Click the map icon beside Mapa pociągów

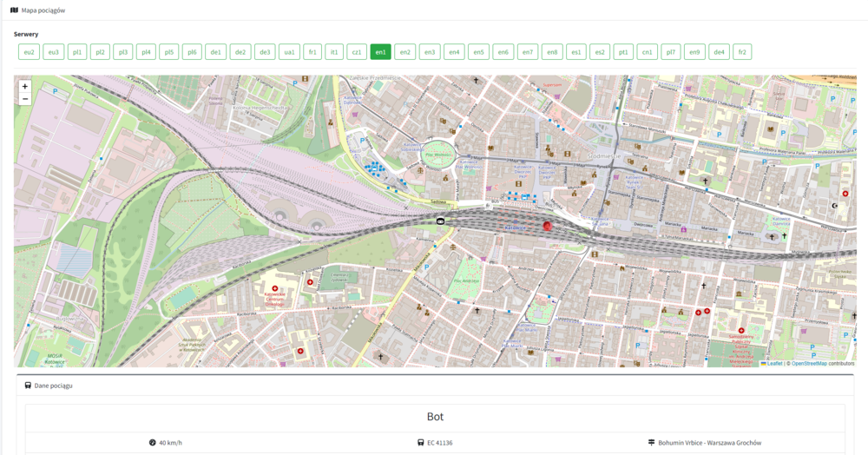click(x=14, y=10)
